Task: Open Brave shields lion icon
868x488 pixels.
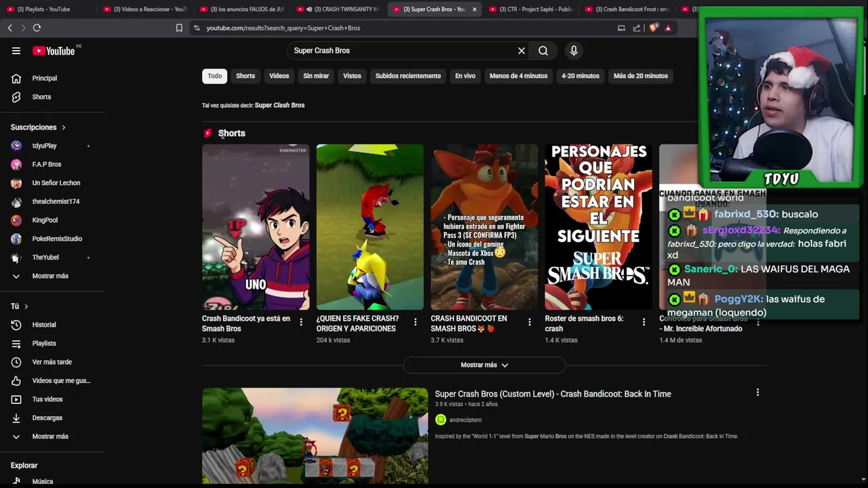Action: [653, 28]
